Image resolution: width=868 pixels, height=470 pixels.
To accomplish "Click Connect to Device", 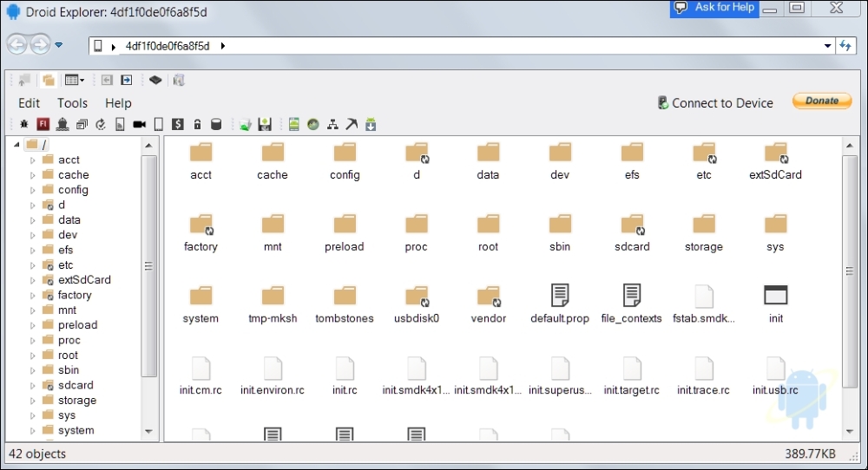I will point(715,103).
